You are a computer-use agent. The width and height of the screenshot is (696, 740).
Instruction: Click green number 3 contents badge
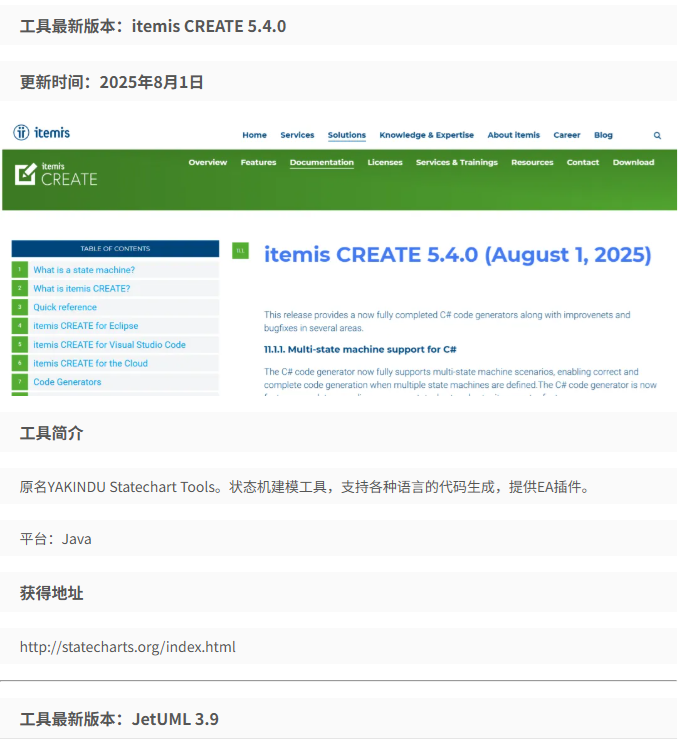[x=20, y=307]
